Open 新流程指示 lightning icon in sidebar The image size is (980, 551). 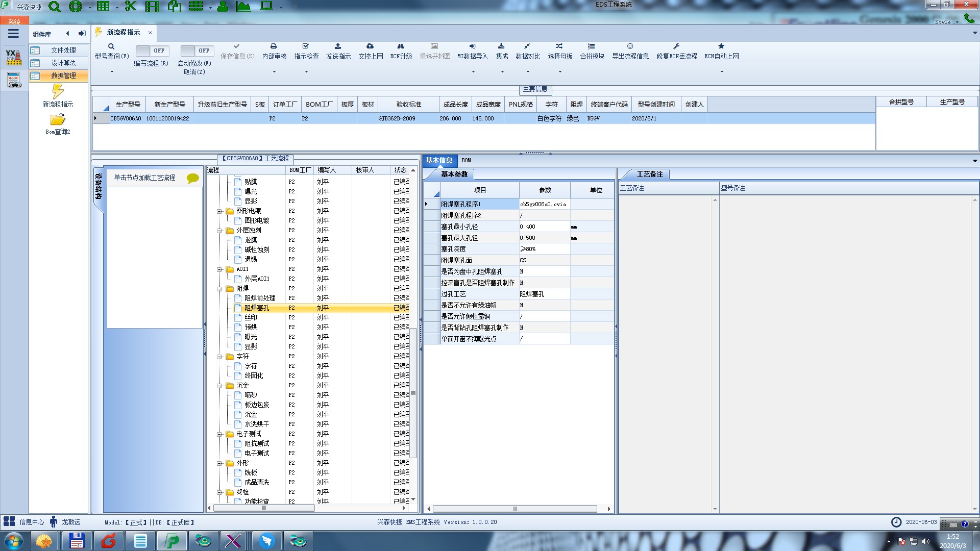click(58, 92)
